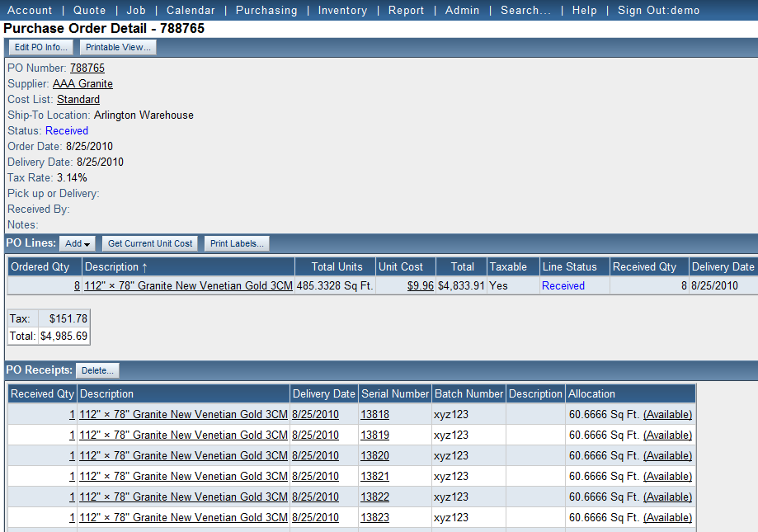Open the Purchasing menu
Viewport: 758px width, 532px height.
[266, 11]
